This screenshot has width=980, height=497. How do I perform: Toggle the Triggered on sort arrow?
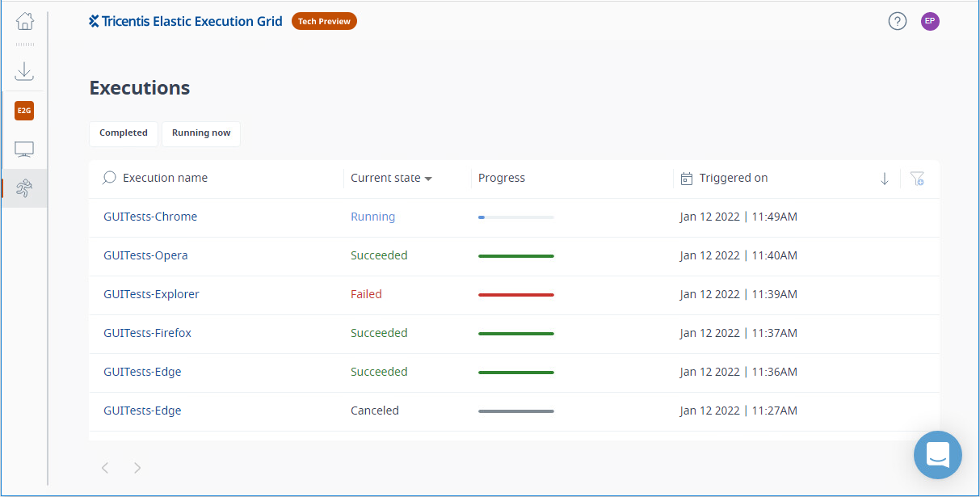click(885, 179)
